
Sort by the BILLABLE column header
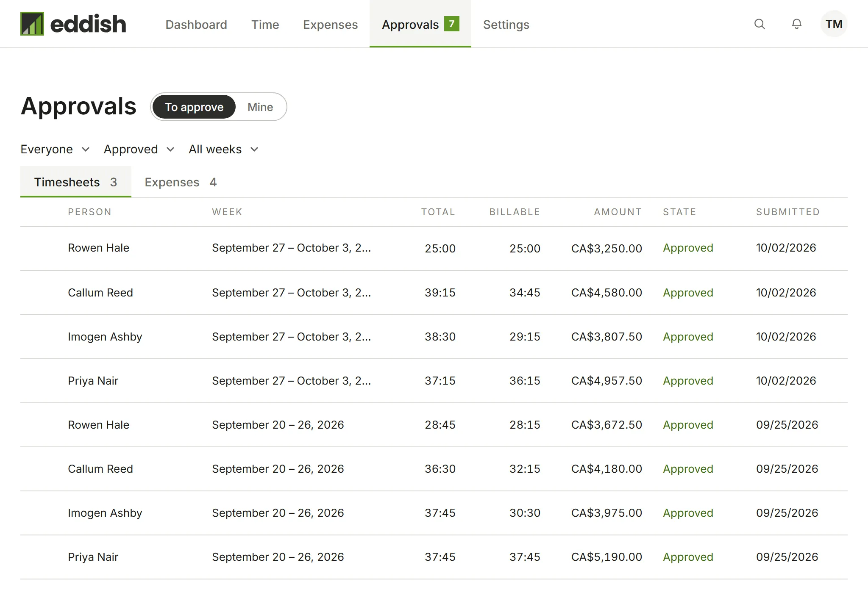pos(515,212)
